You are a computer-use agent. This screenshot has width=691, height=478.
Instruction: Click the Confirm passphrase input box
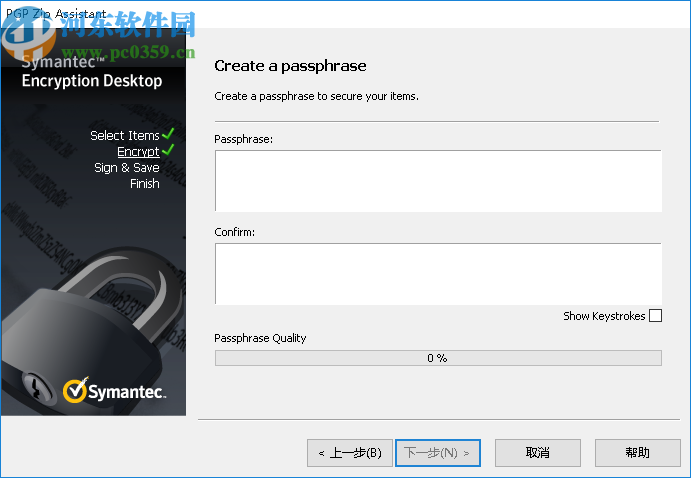[438, 274]
